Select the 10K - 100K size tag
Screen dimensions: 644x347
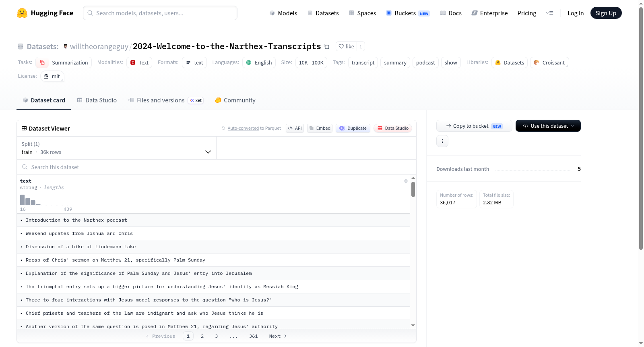(311, 62)
